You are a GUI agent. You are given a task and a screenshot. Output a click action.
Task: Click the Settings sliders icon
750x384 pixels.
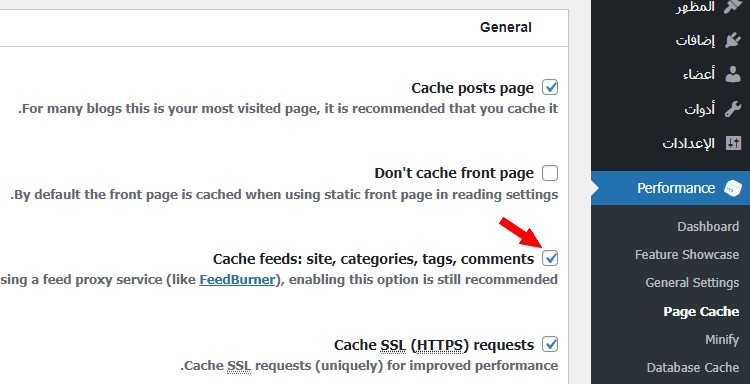[x=733, y=143]
